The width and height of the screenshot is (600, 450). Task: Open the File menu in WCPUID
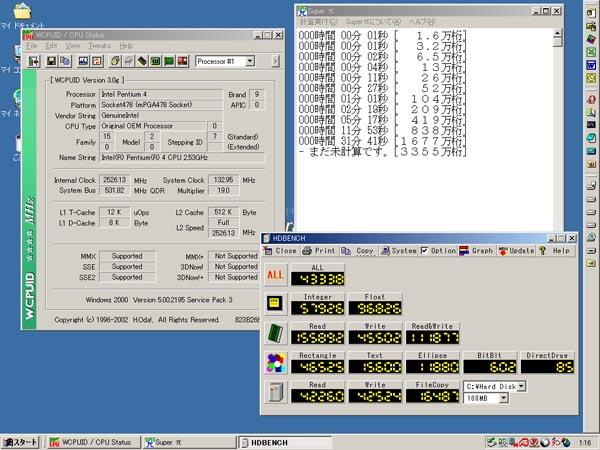click(32, 46)
